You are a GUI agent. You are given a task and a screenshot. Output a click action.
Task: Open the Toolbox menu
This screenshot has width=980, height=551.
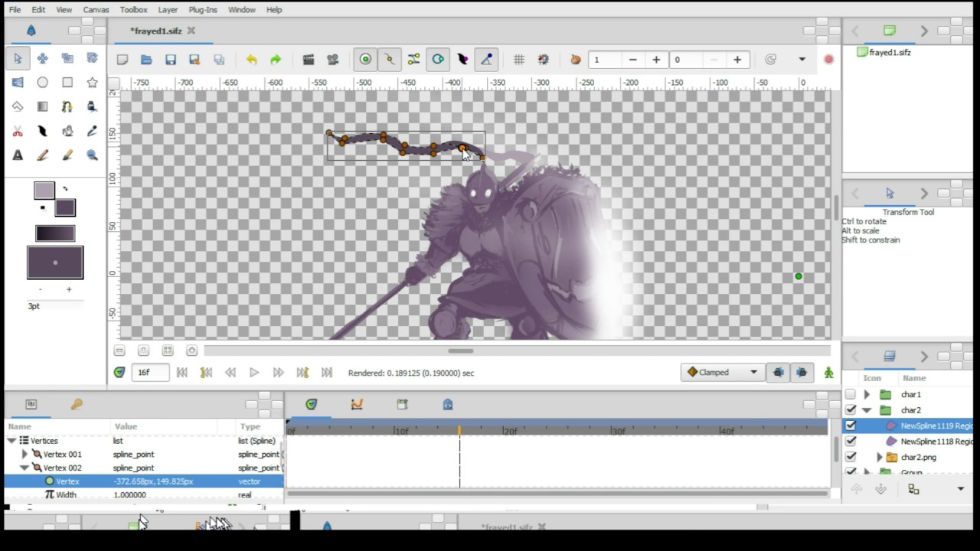(x=134, y=10)
